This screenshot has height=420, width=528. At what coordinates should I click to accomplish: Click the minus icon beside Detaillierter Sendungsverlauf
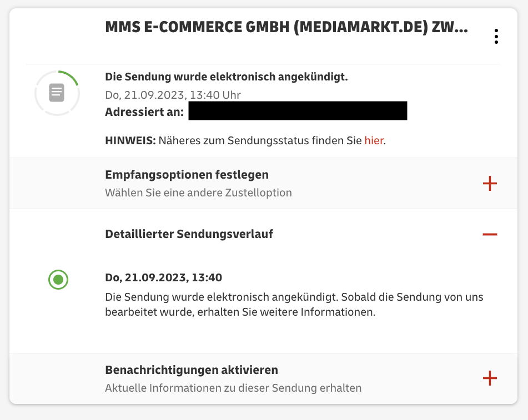(x=490, y=234)
